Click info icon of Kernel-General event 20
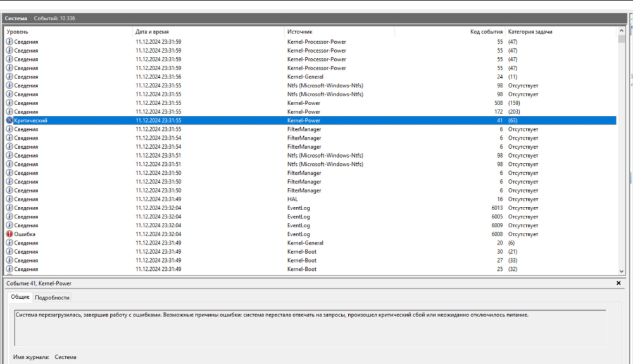The image size is (633, 364). click(9, 243)
